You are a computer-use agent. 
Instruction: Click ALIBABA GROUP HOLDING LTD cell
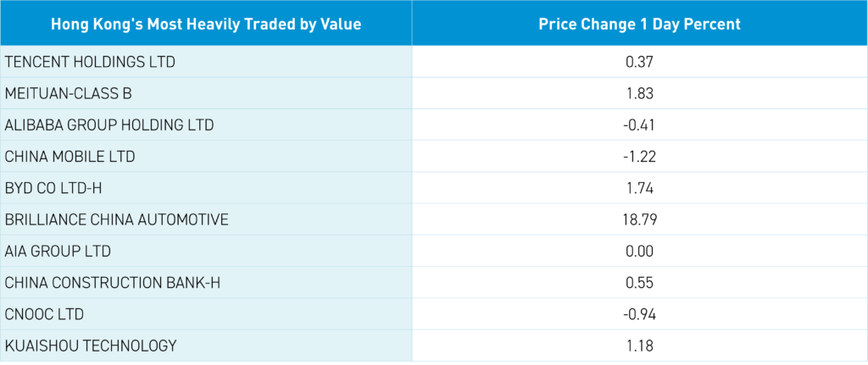point(109,124)
